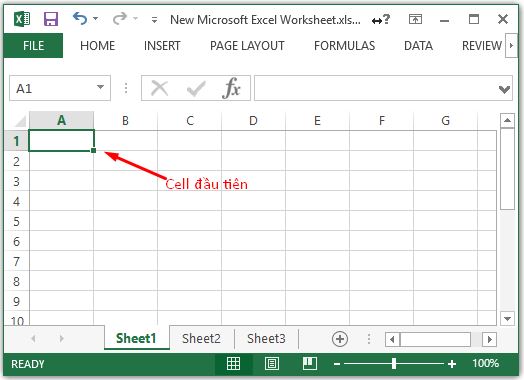Open the FILE tab

click(33, 45)
